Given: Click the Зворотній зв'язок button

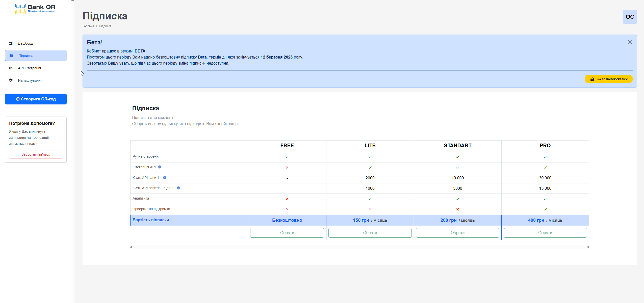Looking at the screenshot, I should tap(36, 154).
